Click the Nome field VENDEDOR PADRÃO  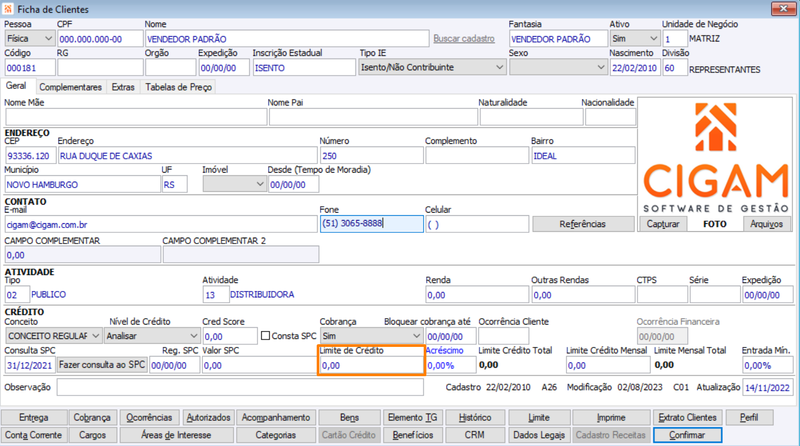(287, 39)
